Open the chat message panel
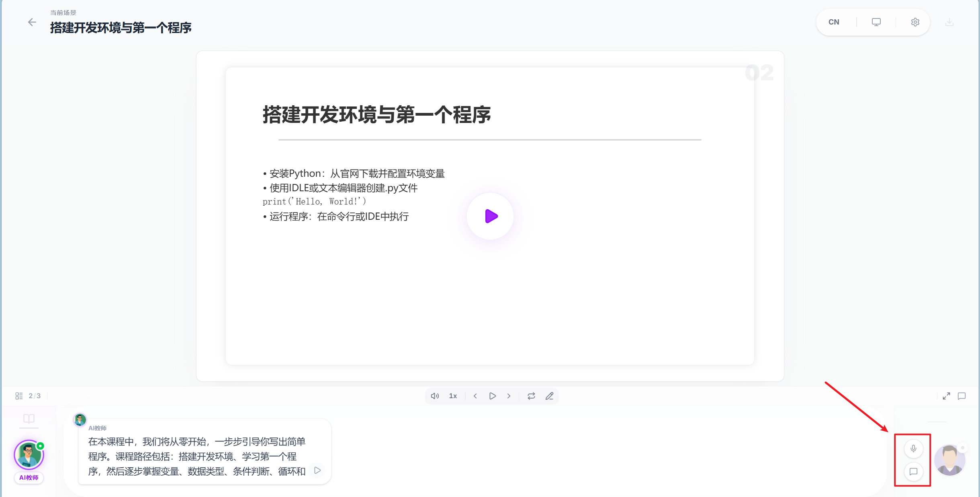980x497 pixels. click(x=913, y=472)
